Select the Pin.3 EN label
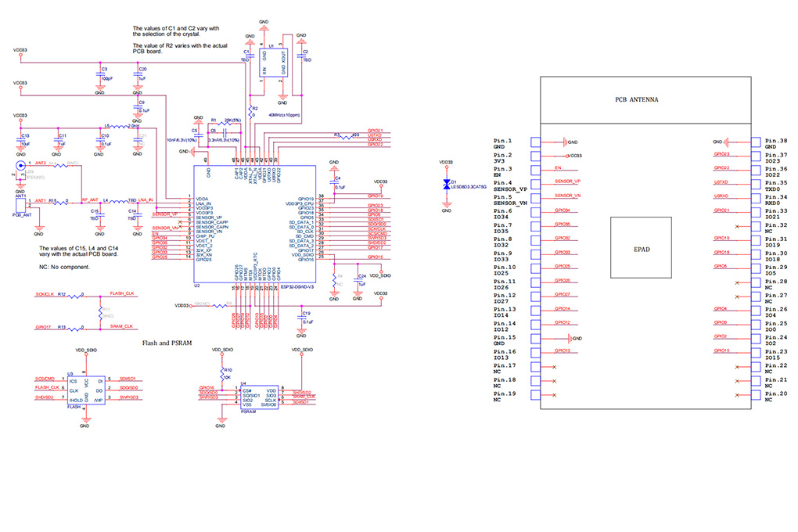 (x=503, y=171)
